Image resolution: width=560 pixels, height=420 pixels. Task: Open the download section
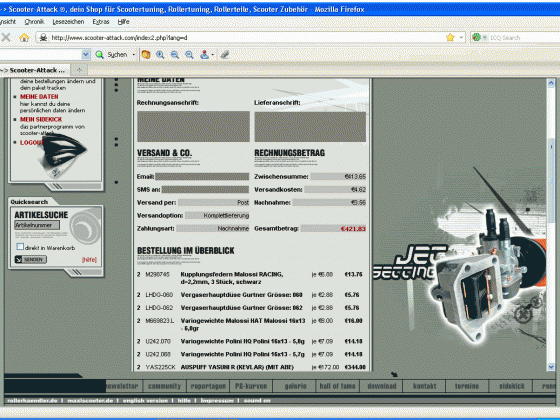coord(382,386)
